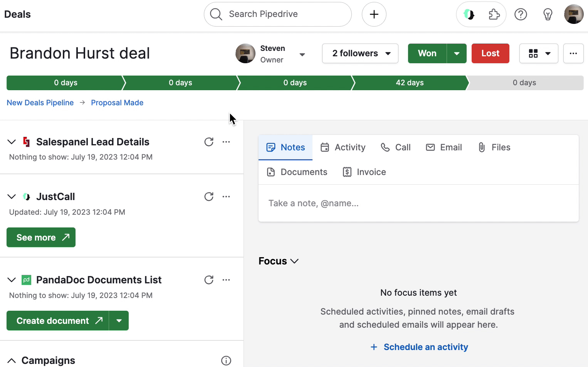Open the marketplace puzzle icon

click(x=494, y=15)
